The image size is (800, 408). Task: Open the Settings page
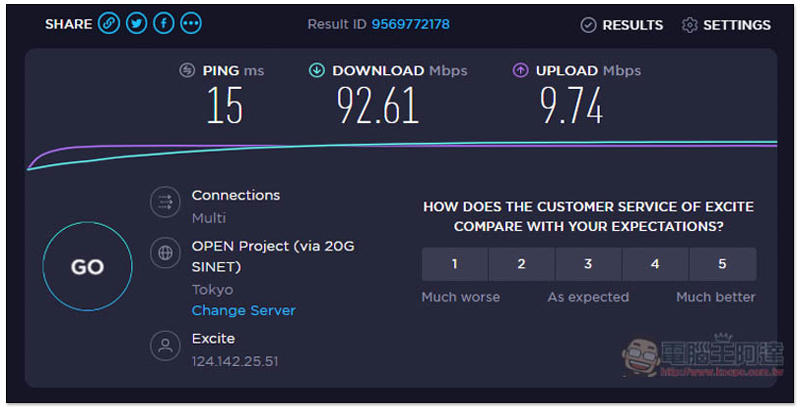(726, 25)
